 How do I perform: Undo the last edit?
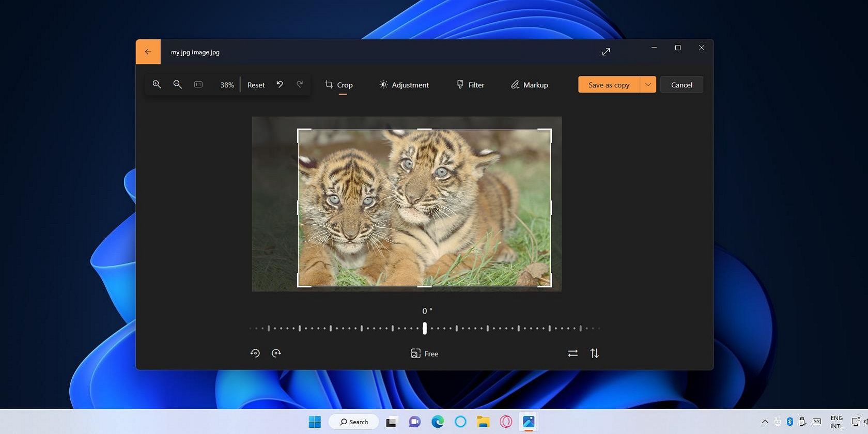point(280,84)
